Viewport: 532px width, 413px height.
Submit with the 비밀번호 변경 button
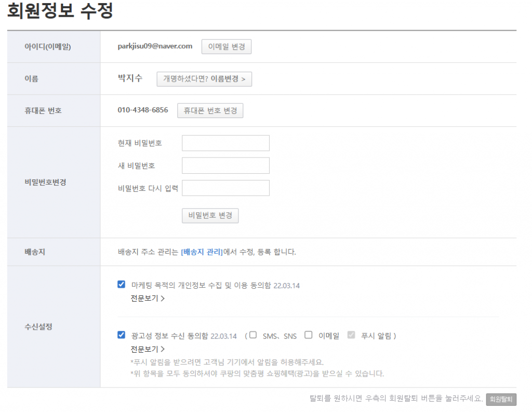tap(210, 215)
